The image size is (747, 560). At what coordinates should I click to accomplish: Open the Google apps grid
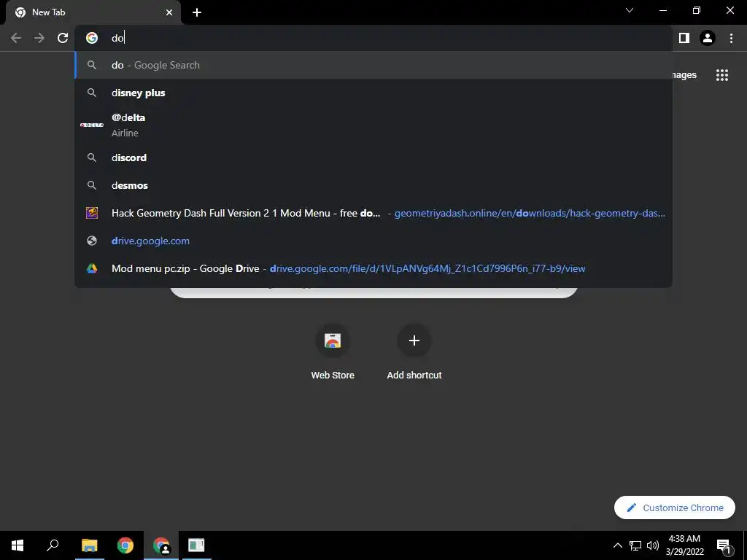click(x=722, y=75)
